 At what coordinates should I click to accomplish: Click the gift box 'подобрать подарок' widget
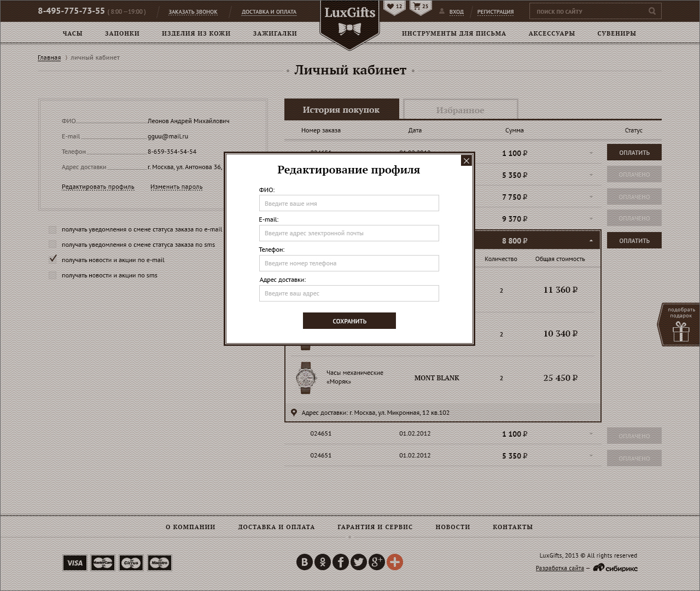point(680,325)
